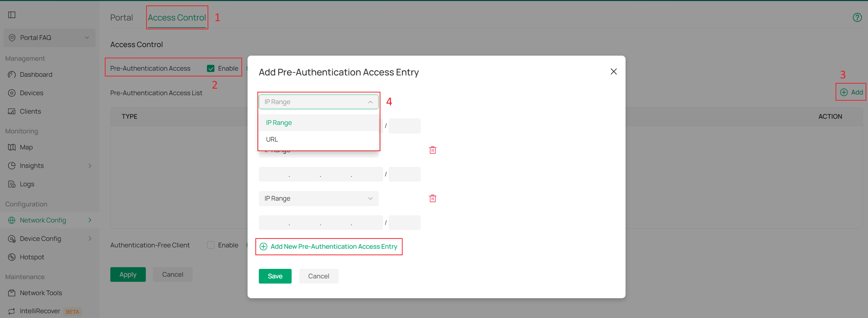The image size is (868, 318).
Task: Cancel the Add Entry dialog
Action: point(318,276)
